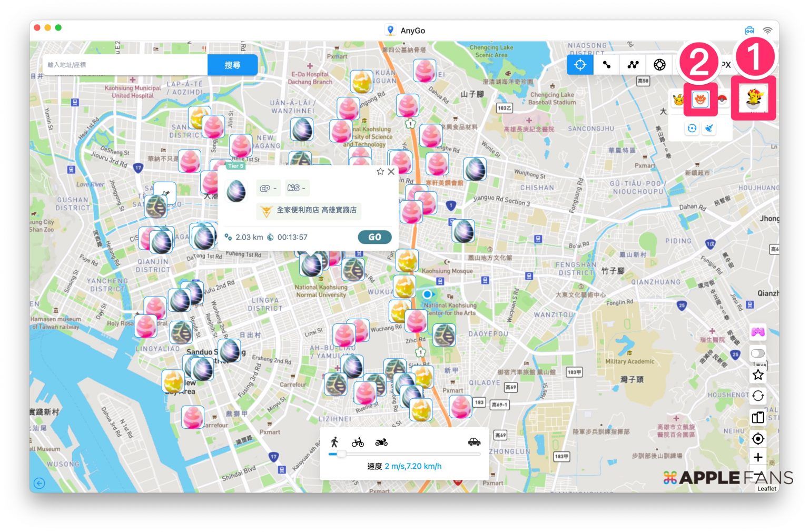This screenshot has height=532, width=809.
Task: Pick the multi-spot route mode icon
Action: 633,65
